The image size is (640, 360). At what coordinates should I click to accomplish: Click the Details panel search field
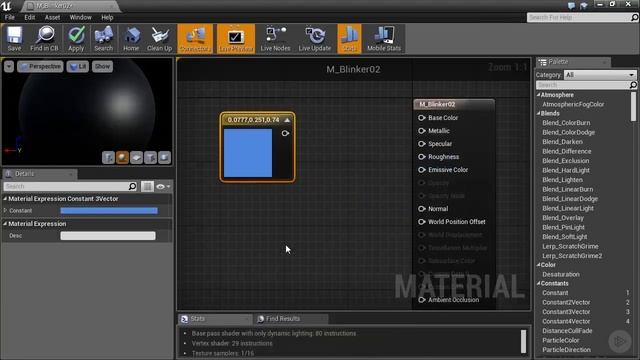66,186
